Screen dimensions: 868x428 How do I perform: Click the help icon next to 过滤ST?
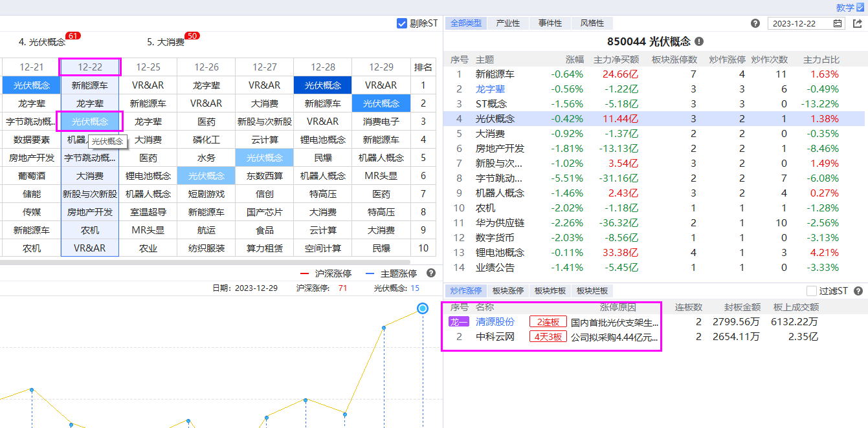858,291
